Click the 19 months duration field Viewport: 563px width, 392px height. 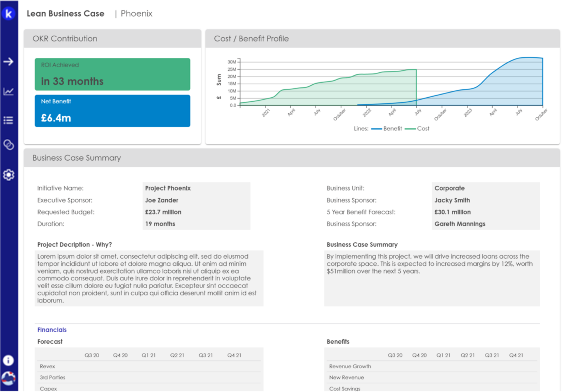tap(197, 224)
